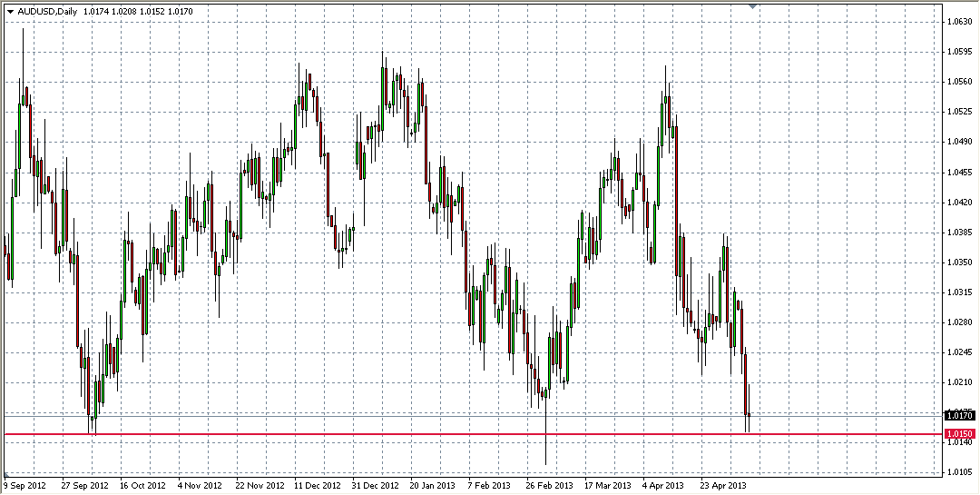Screen dimensions: 980x495
Task: Click the small arrow at chart bottom-left corner
Action: tap(7, 474)
